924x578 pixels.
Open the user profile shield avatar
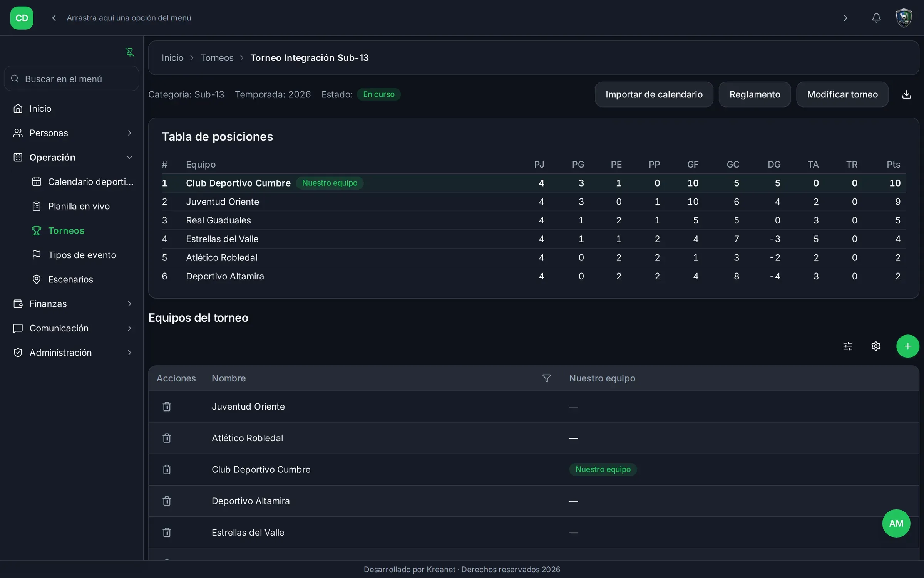tap(904, 18)
